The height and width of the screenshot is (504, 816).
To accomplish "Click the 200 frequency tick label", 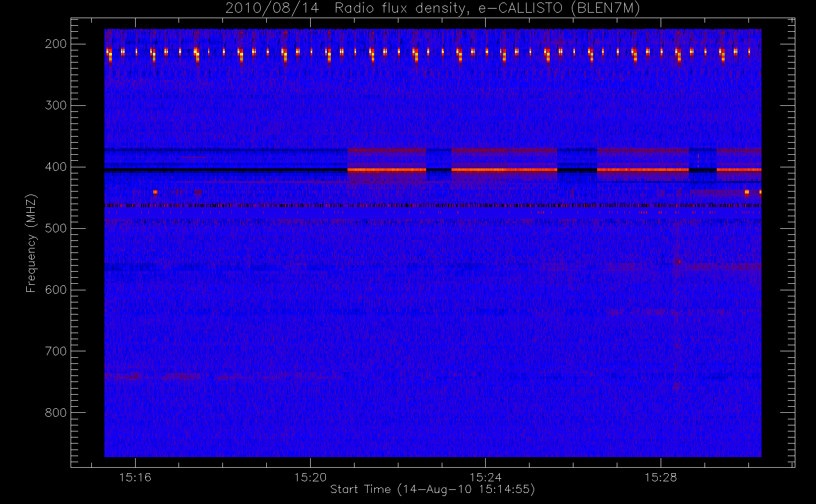I will (56, 44).
